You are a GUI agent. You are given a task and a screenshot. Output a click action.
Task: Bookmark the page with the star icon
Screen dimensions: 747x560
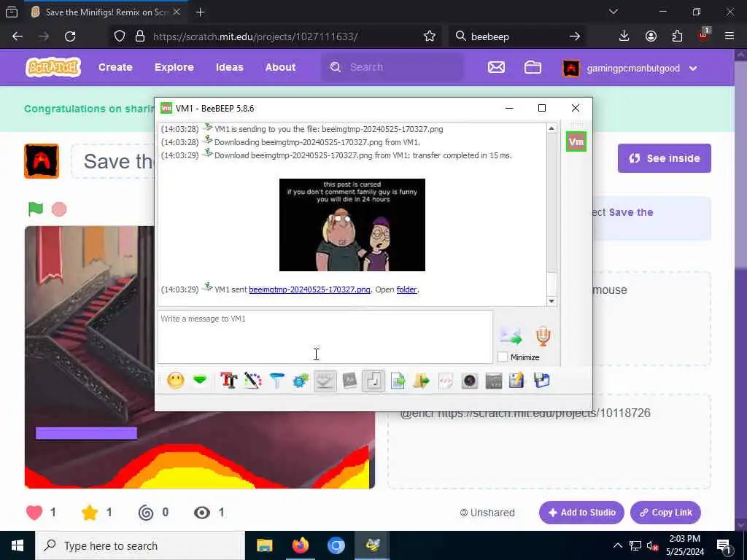[429, 36]
